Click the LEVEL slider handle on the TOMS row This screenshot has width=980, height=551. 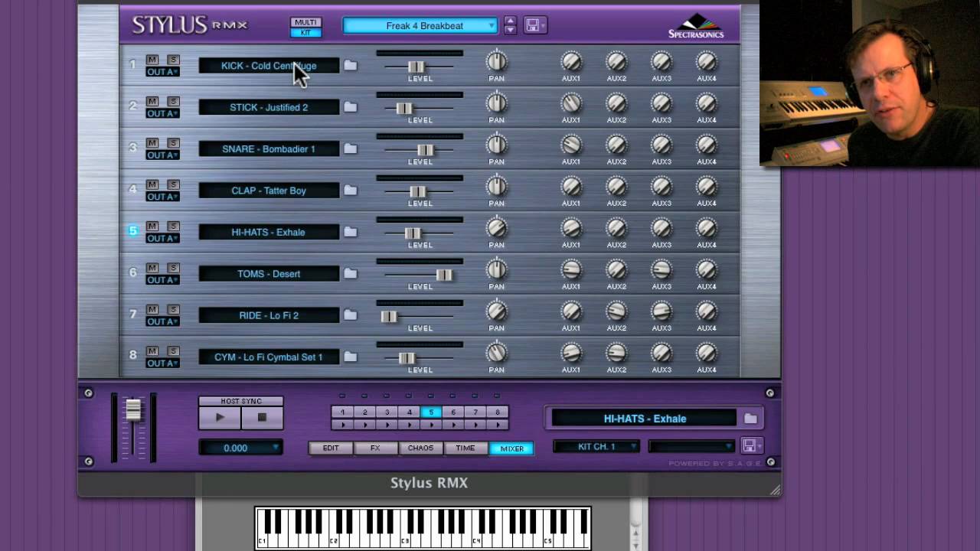443,275
